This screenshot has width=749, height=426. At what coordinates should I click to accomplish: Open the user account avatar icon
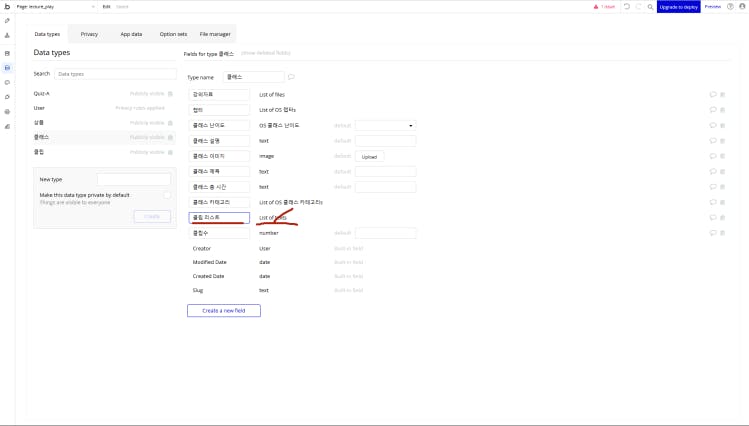pyautogui.click(x=742, y=7)
